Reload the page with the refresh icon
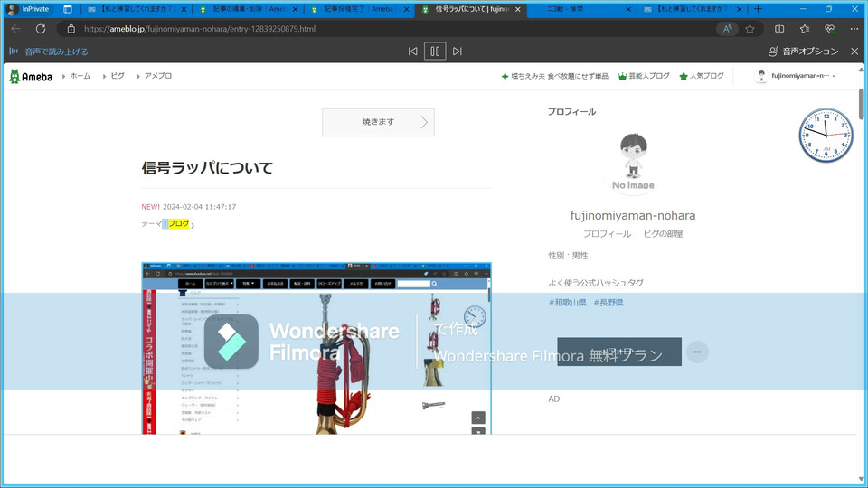The height and width of the screenshot is (488, 868). tap(41, 29)
